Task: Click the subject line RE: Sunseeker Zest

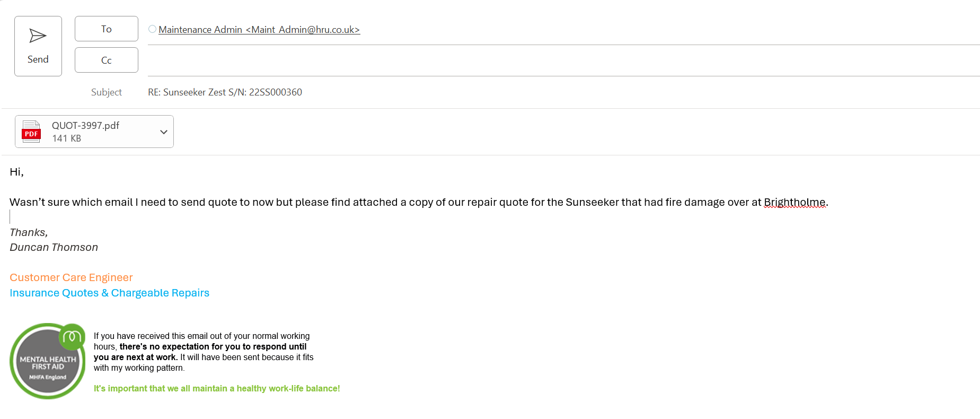Action: click(x=225, y=92)
